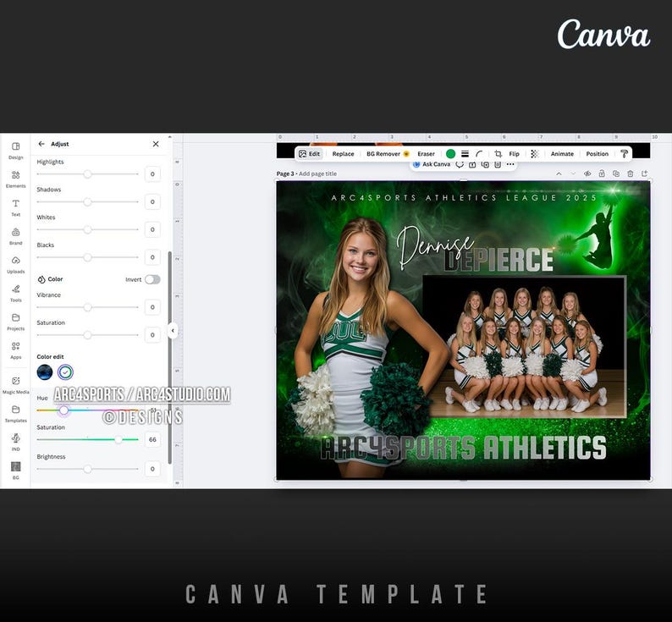Open the Elements sidebar panel
The width and height of the screenshot is (672, 622).
tap(16, 179)
